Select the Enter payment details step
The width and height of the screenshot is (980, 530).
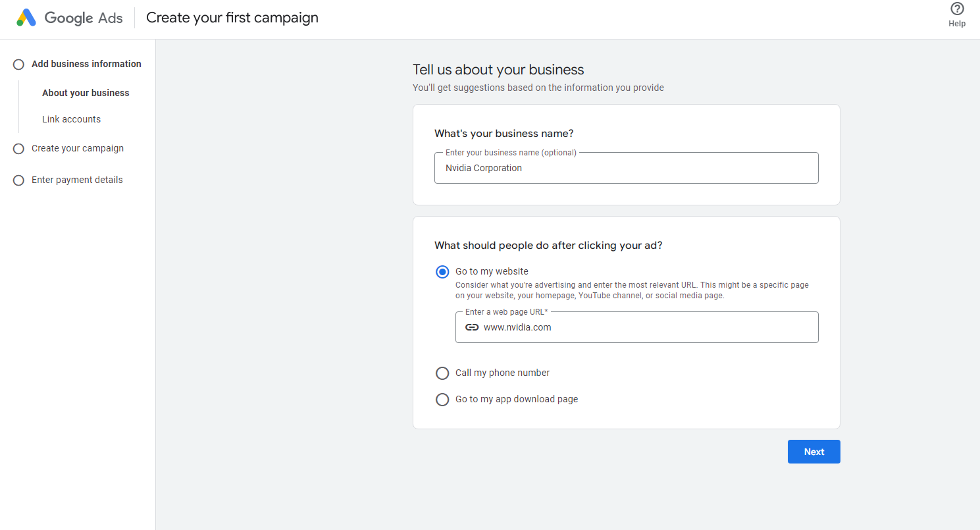tap(77, 180)
